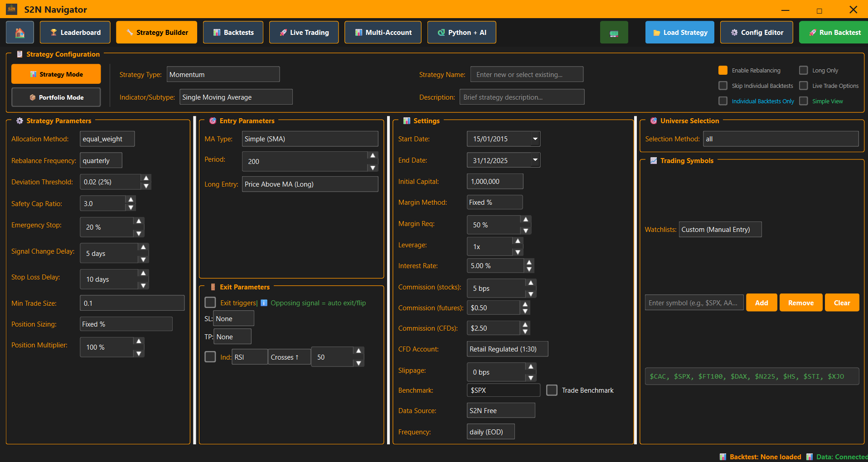
Task: Open the Config Editor
Action: tap(756, 33)
